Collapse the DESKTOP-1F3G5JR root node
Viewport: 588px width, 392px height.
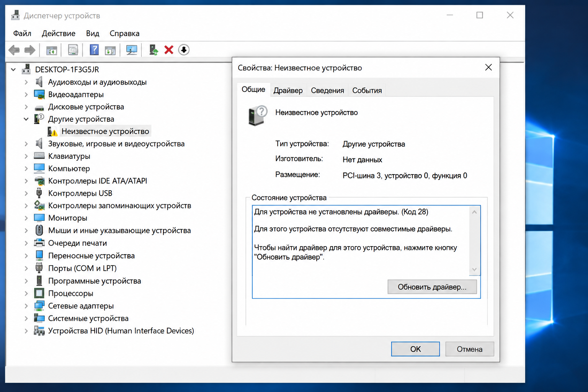(13, 70)
